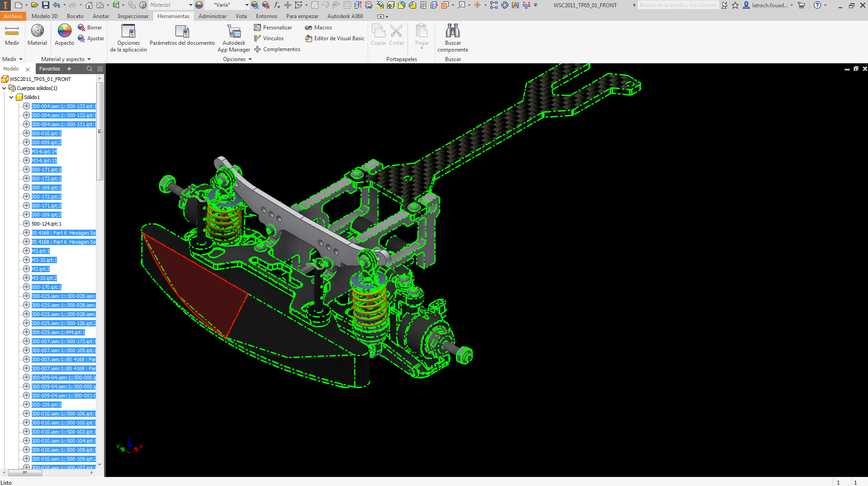Collapse the Sólido1 tree node

(11, 97)
